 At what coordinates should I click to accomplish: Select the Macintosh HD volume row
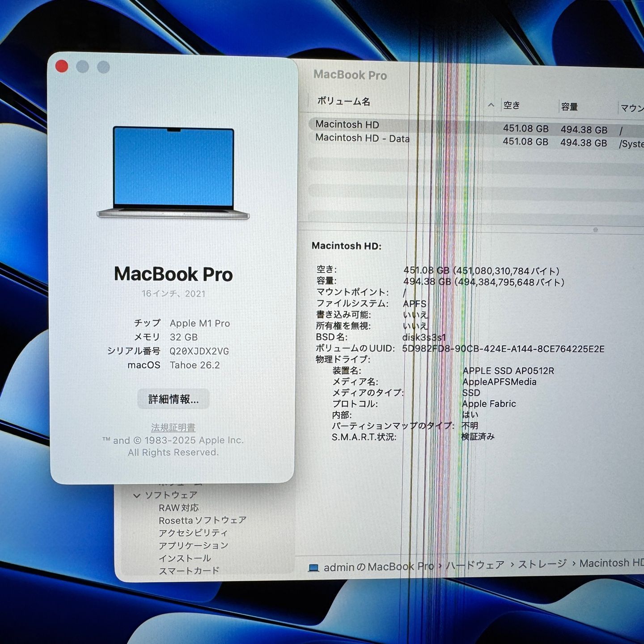pos(476,126)
